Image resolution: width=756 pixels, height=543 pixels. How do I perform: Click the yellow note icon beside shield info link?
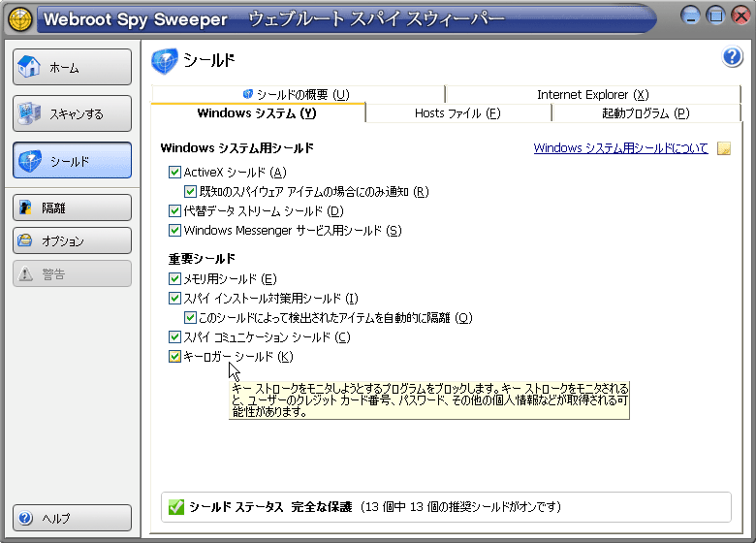coord(724,148)
